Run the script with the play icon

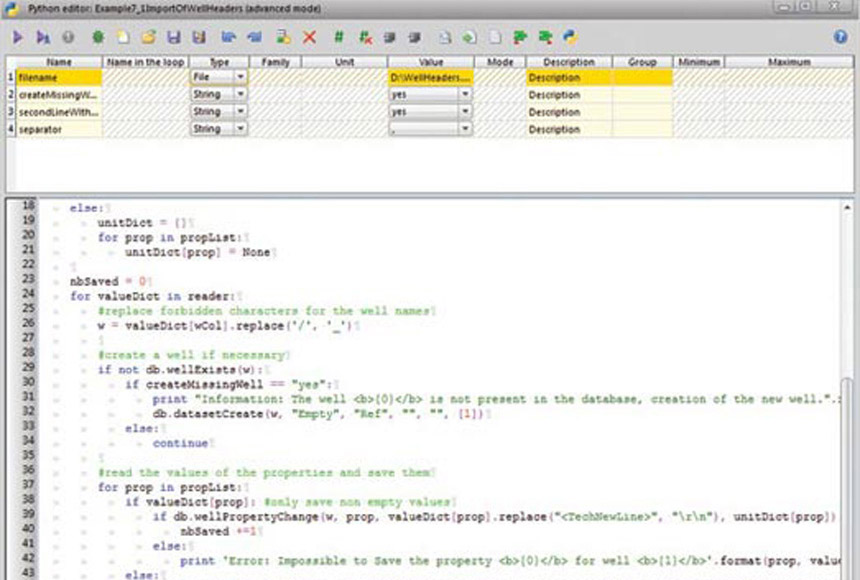coord(17,37)
